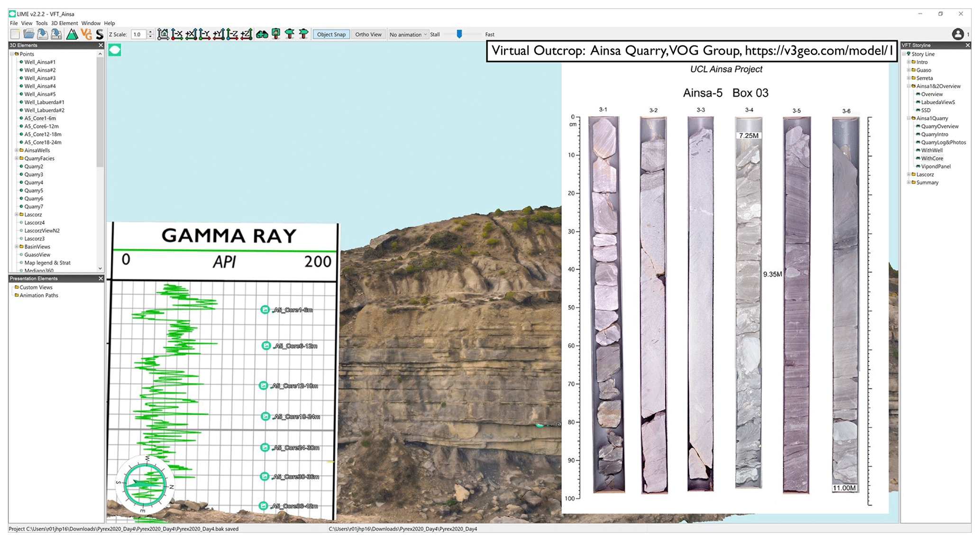
Task: Expand the Lascorz storyline node
Action: click(x=908, y=174)
